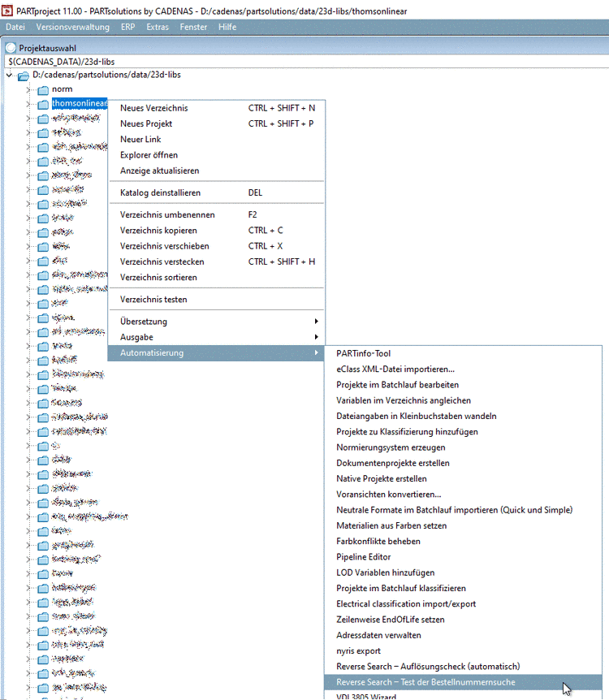Choose Verzeichnis verstecken entry
This screenshot has height=700, width=609.
tap(217, 261)
